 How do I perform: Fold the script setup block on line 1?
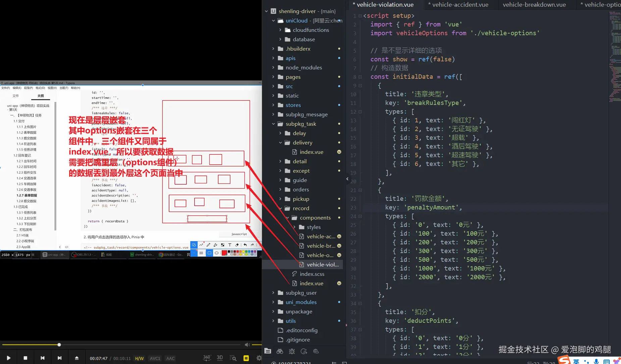[360, 16]
